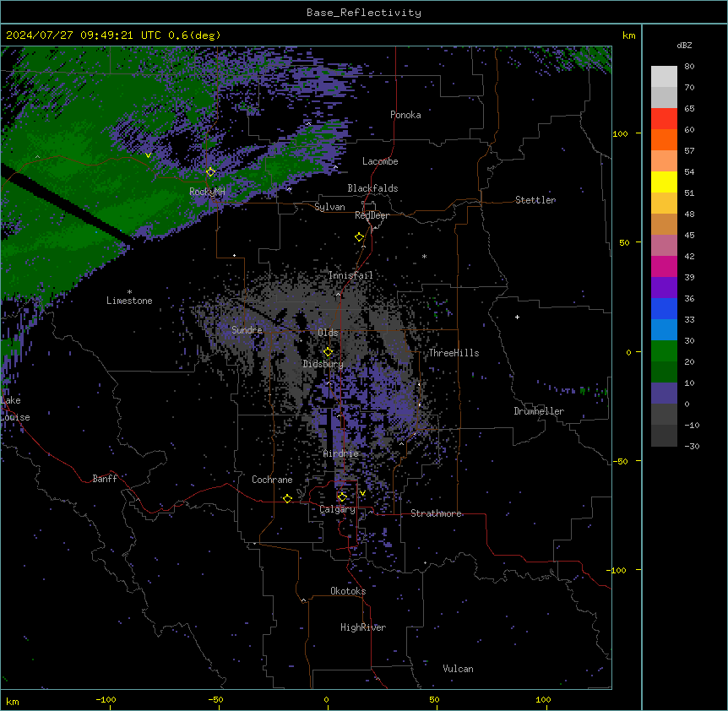Click the asterisk marker east of Innisfail
The width and height of the screenshot is (728, 711).
[424, 256]
